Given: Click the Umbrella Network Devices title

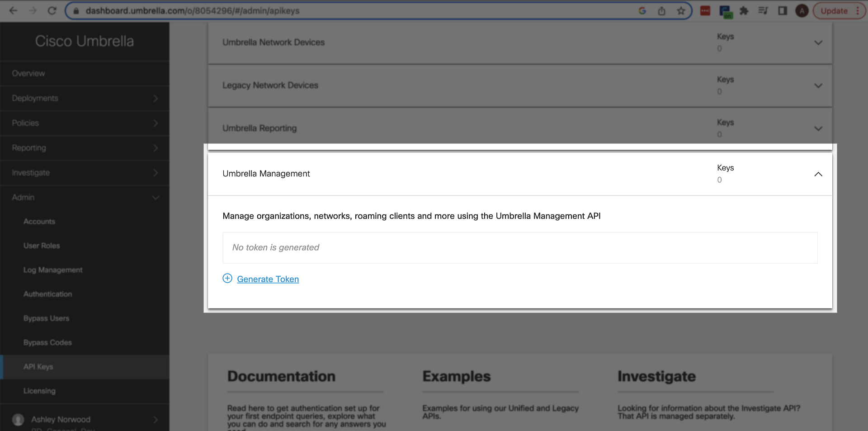Looking at the screenshot, I should click(x=274, y=43).
